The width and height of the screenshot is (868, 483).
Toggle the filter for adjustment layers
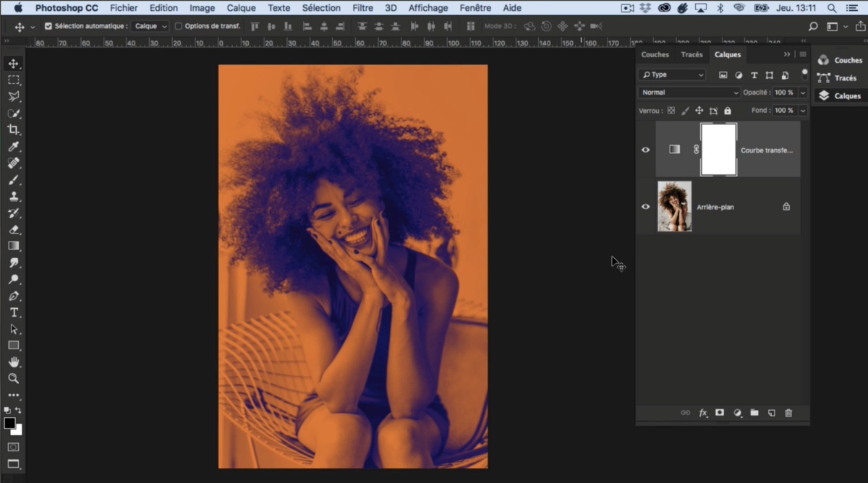(x=739, y=74)
